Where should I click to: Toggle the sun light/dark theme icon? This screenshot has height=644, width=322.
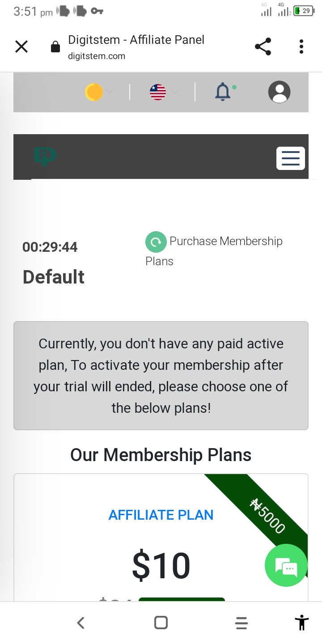[x=94, y=92]
